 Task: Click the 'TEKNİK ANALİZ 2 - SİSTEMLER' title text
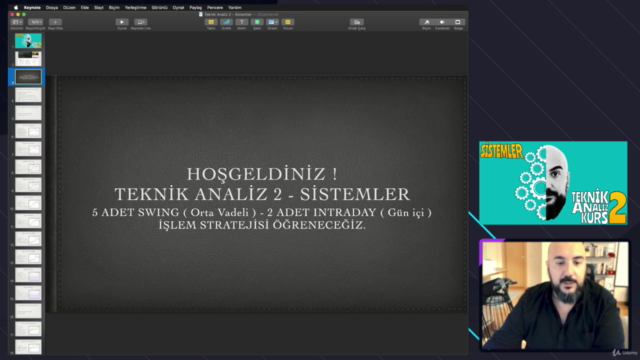pos(262,194)
